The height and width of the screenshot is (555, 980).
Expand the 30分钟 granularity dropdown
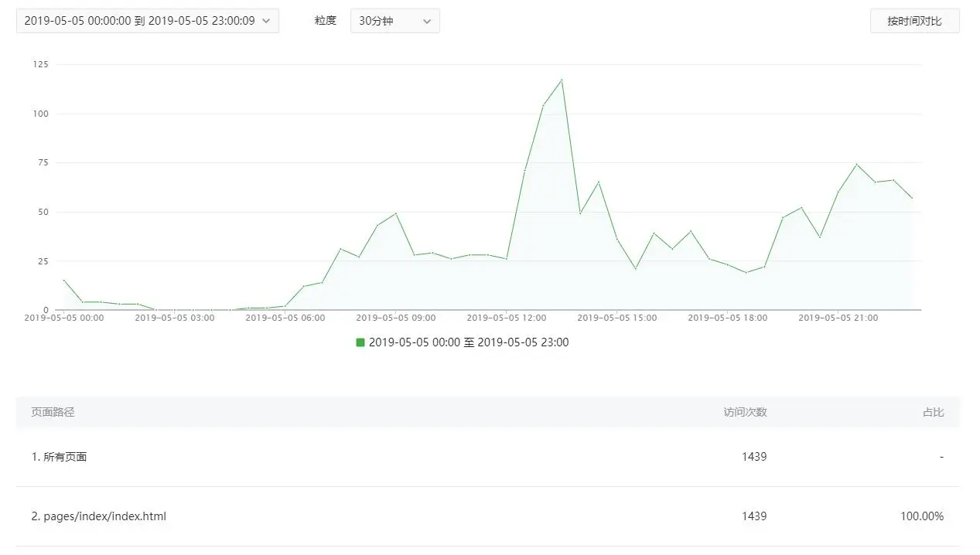tap(394, 21)
